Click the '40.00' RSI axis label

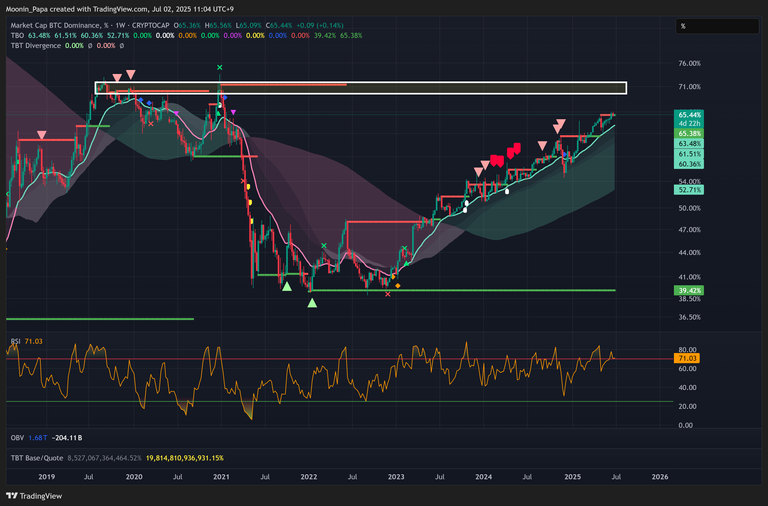pyautogui.click(x=687, y=387)
